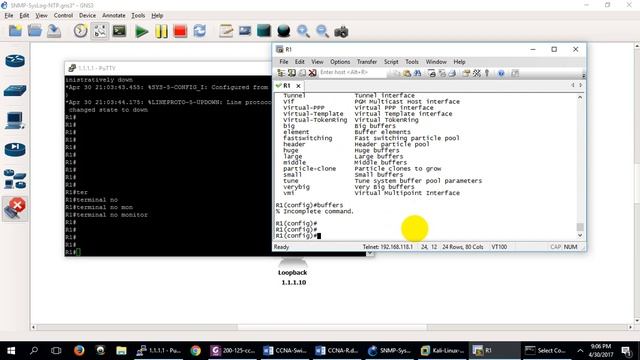Open a project with the GNS3 folder icon
Image resolution: width=640 pixels, height=360 pixels.
[35, 31]
